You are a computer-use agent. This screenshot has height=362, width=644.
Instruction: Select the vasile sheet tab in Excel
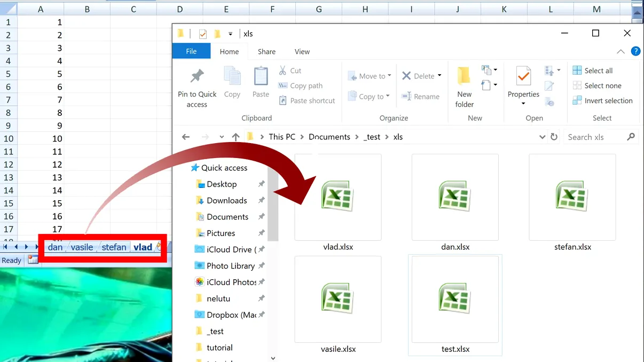click(x=82, y=247)
